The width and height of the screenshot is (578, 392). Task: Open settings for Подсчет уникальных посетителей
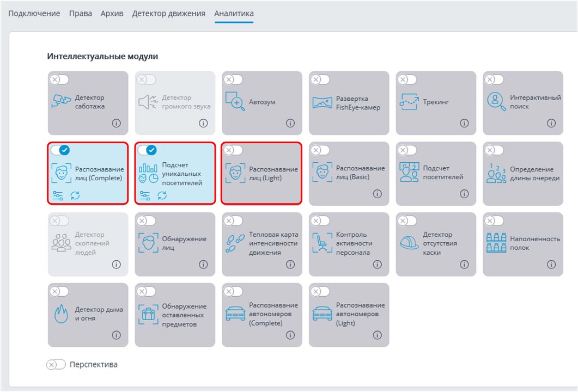145,195
